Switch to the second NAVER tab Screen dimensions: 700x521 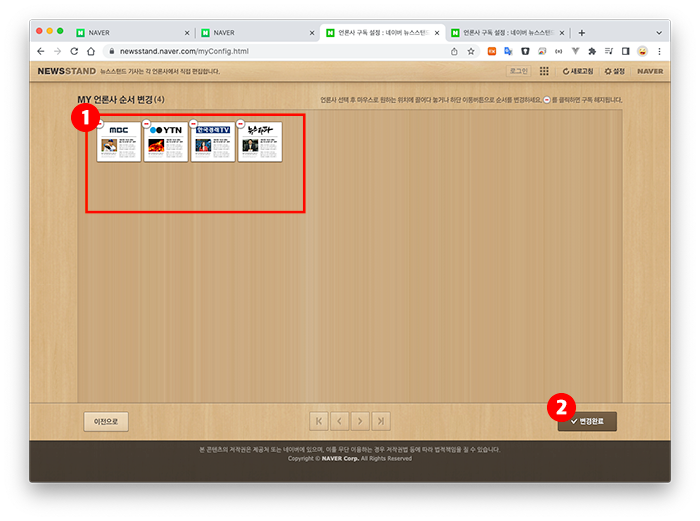pos(258,33)
